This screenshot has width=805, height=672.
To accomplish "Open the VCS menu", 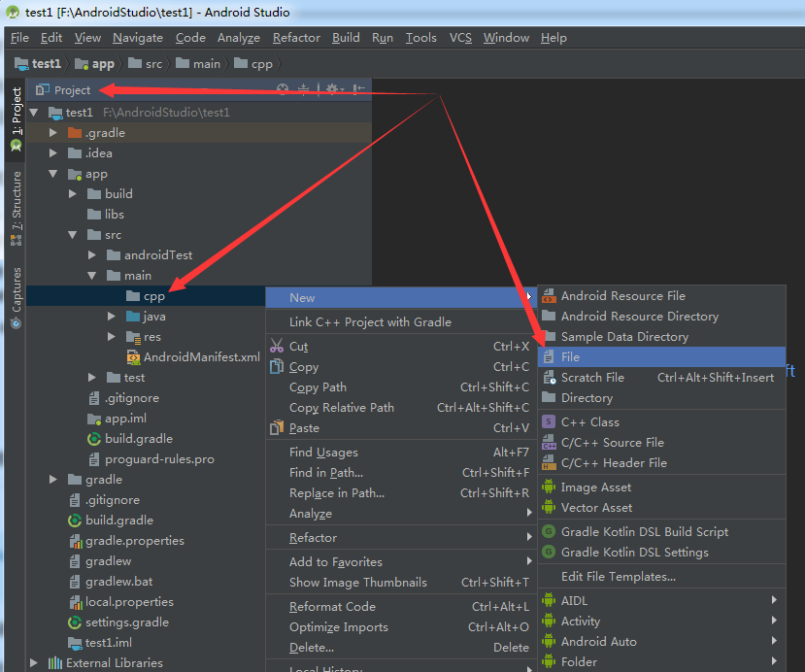I will click(x=460, y=38).
